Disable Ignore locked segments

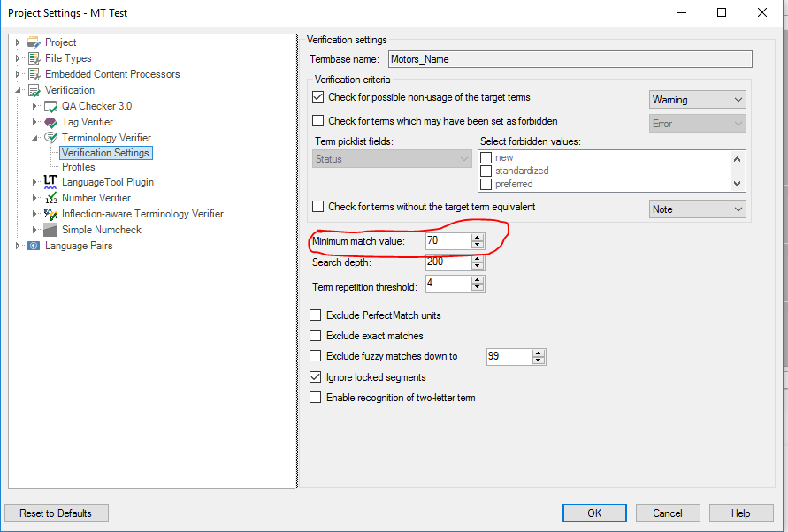point(315,377)
